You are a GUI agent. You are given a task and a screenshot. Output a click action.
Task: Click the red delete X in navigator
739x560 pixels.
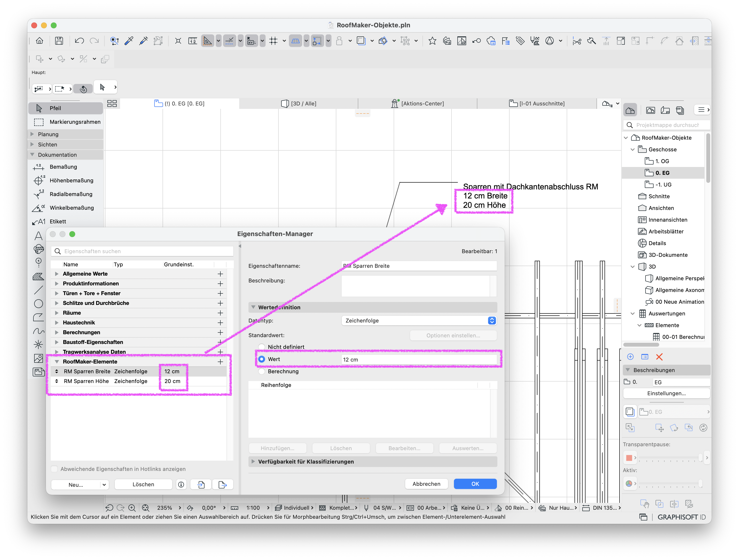[659, 357]
